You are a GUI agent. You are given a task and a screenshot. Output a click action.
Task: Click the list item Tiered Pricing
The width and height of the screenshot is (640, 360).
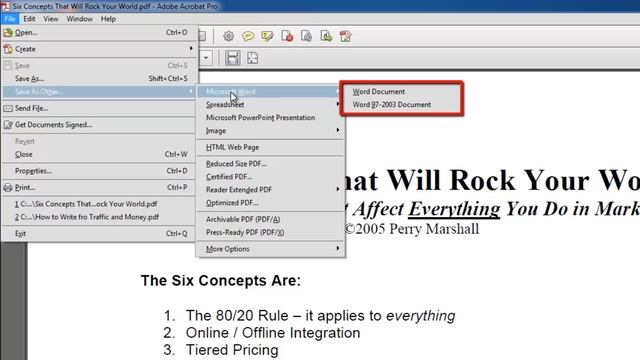tap(232, 350)
